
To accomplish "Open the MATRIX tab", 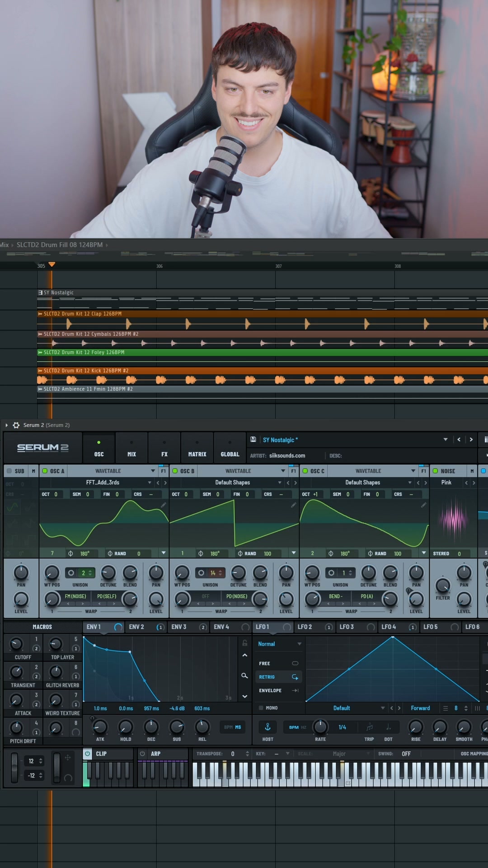I will [x=197, y=448].
